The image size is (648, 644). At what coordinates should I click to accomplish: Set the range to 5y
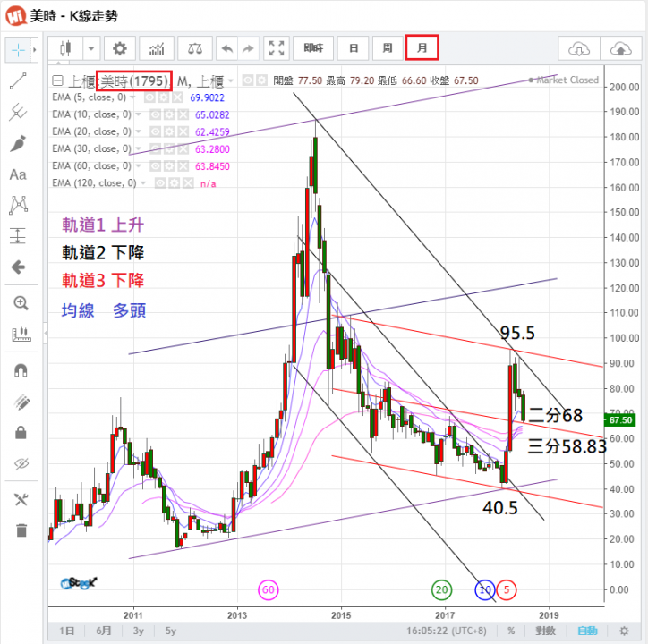(x=171, y=631)
